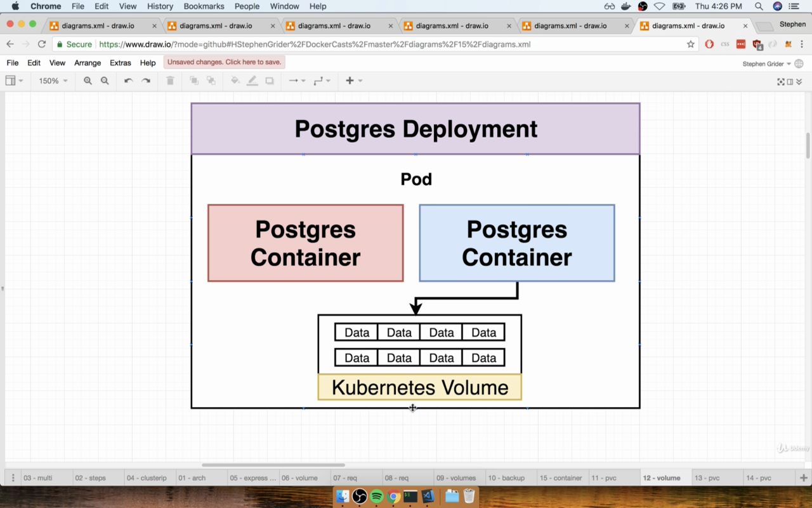
Task: Switch to the 13 - pvc page tab
Action: tap(717, 478)
